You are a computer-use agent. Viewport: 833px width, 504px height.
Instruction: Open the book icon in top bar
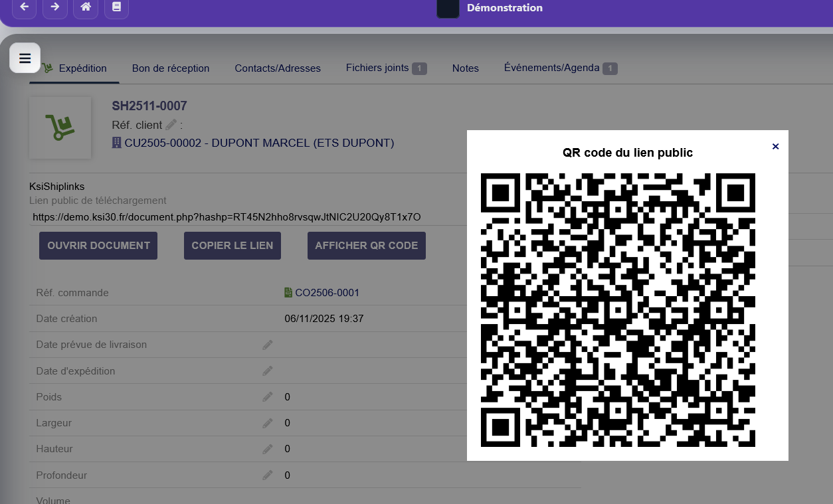[x=117, y=7]
